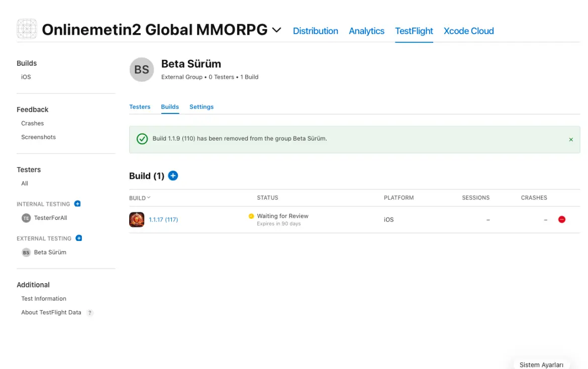The image size is (588, 369).
Task: Switch to the Testers sub-tab
Action: coord(140,107)
